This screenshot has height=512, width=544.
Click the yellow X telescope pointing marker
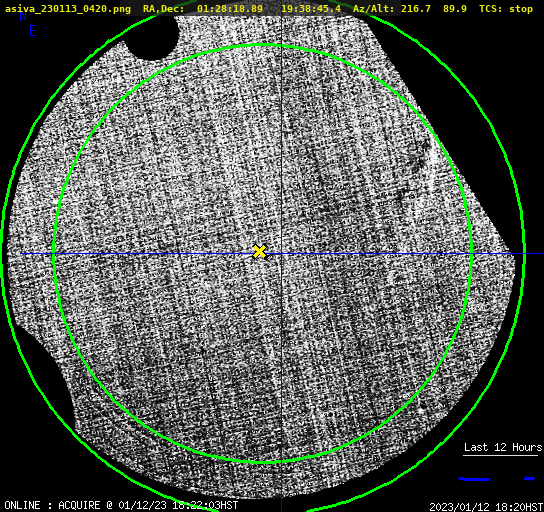(x=259, y=252)
